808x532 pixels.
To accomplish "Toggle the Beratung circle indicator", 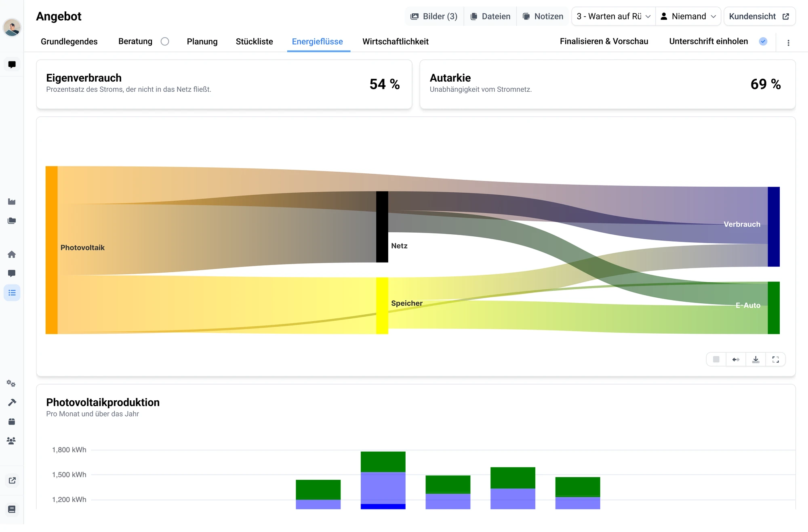I will tap(165, 41).
